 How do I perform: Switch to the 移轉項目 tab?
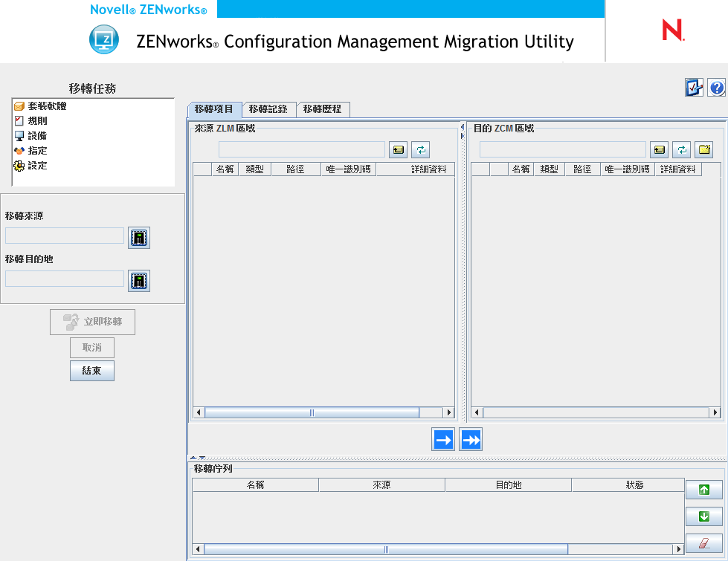pyautogui.click(x=214, y=109)
